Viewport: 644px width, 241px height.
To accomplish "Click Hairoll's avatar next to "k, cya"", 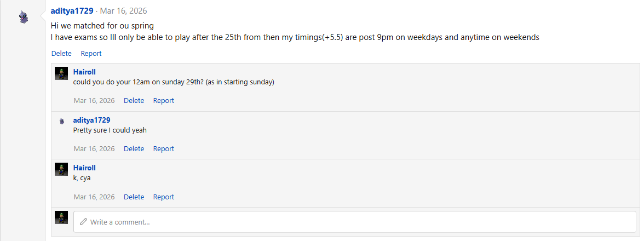I will click(61, 169).
